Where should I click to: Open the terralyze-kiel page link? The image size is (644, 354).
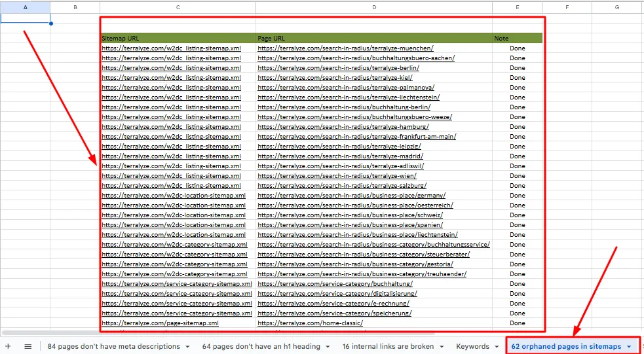tap(335, 77)
